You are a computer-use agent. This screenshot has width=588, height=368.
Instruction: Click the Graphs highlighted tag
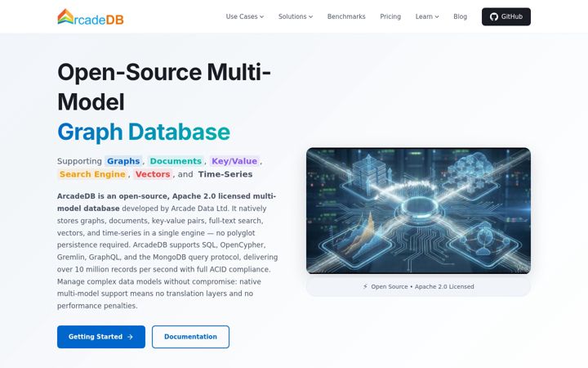click(x=123, y=161)
